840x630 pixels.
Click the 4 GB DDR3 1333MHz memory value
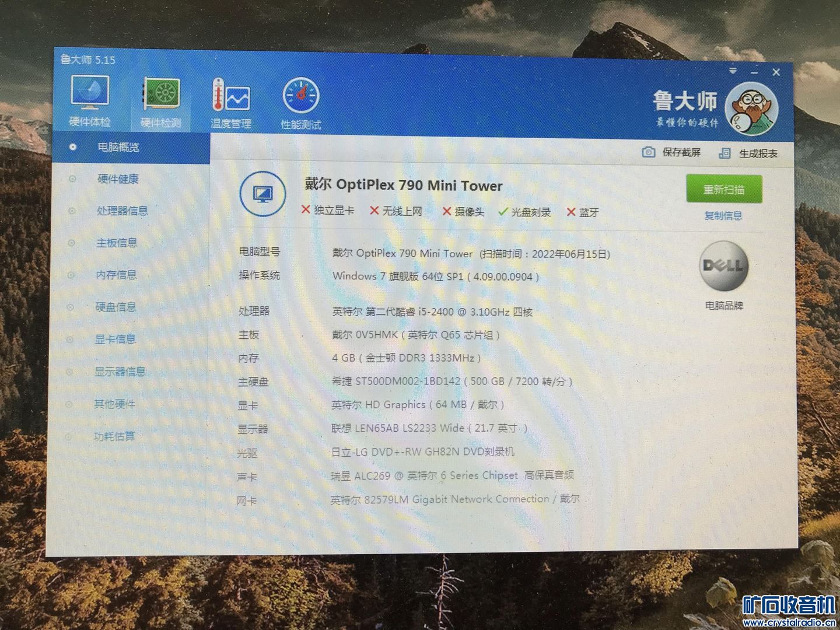pos(407,358)
